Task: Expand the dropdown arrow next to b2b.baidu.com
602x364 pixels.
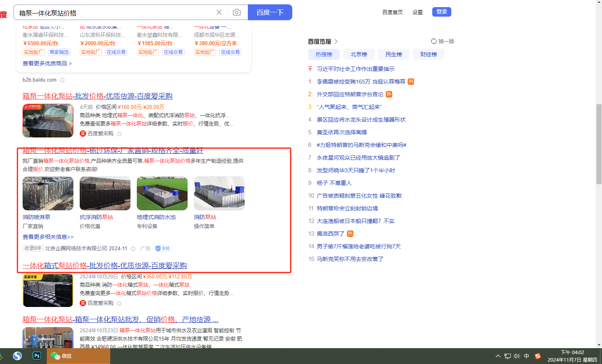Action: click(62, 80)
